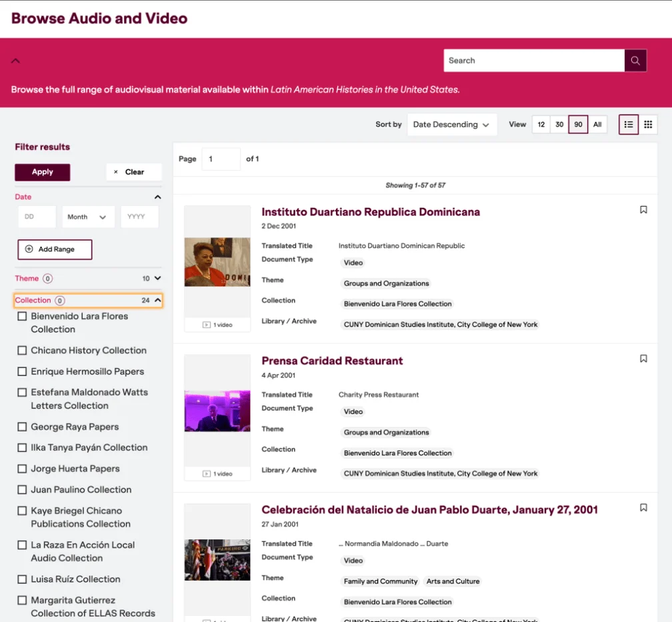Click video icon under Instituto Duartiano thumbnail
672x622 pixels.
click(207, 325)
